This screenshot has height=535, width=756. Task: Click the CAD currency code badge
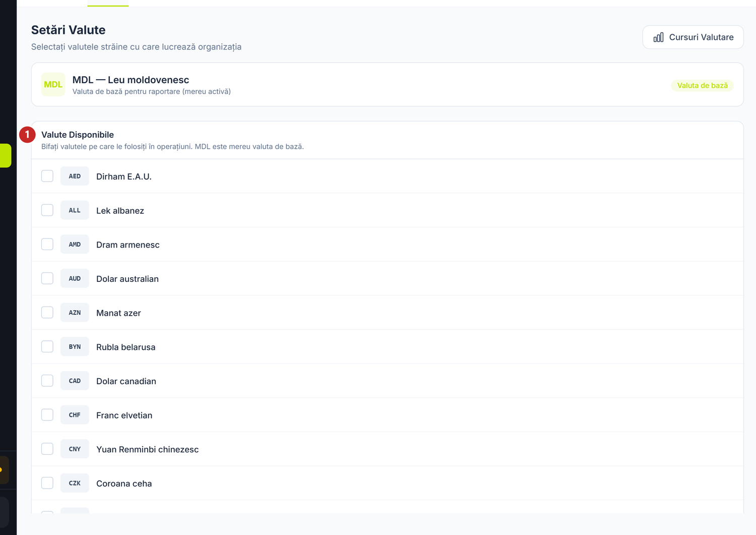point(75,381)
